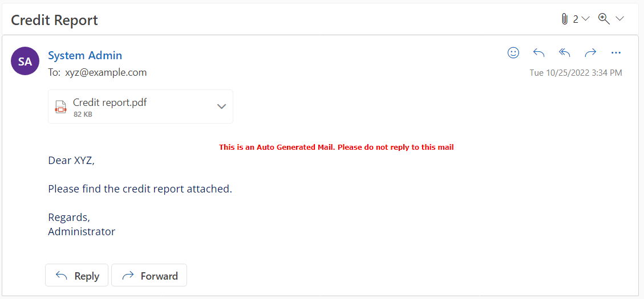Click the reply arrow icon in header
Viewport: 644px width, 299px height.
[539, 52]
